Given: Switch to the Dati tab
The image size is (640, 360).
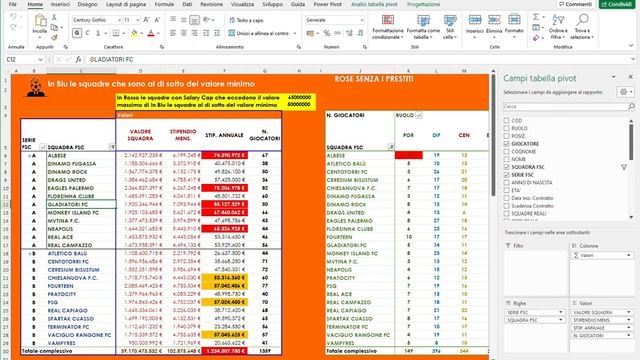Looking at the screenshot, I should pos(187,4).
